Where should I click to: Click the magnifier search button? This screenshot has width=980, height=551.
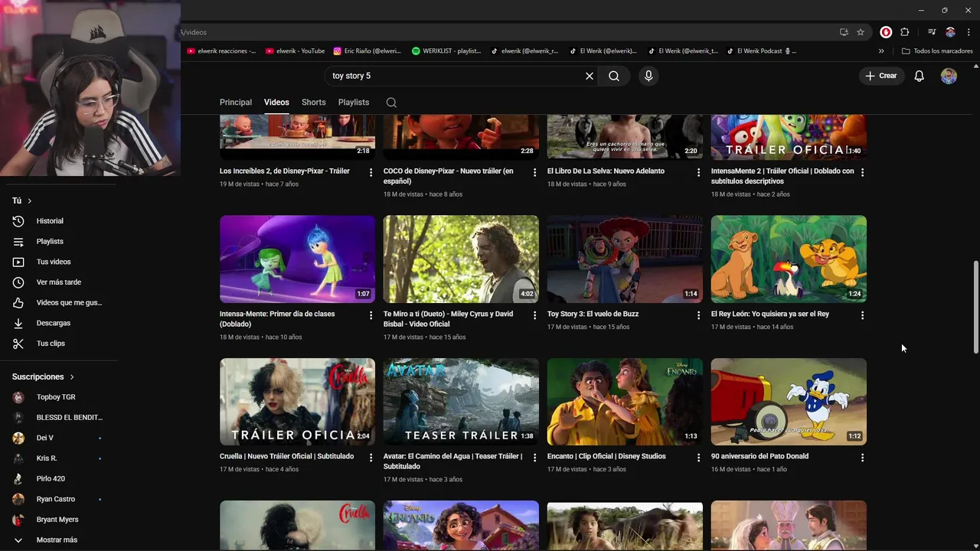tap(614, 76)
